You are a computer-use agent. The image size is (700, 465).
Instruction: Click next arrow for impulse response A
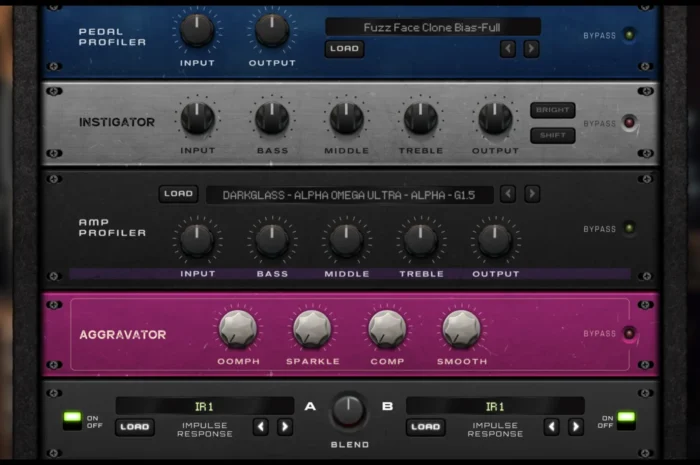click(285, 427)
